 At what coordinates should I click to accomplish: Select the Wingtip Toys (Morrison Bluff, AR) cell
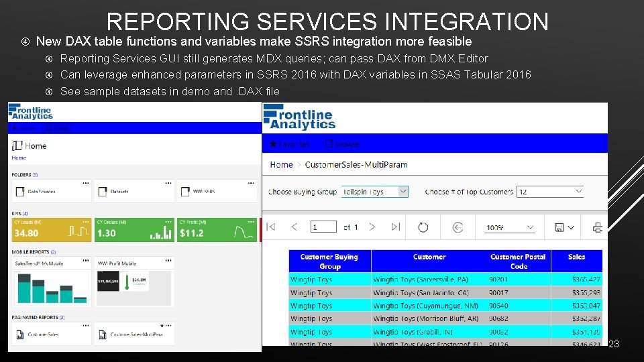click(429, 318)
